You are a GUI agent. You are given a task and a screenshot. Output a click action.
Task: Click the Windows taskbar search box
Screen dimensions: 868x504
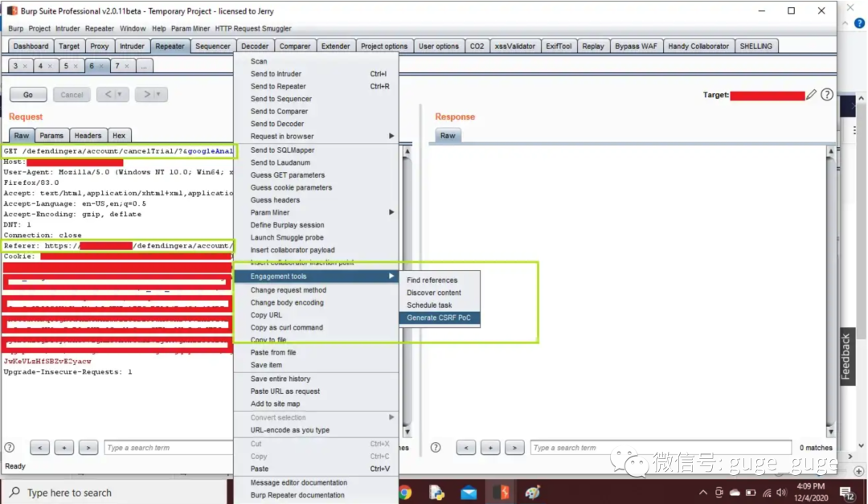114,493
